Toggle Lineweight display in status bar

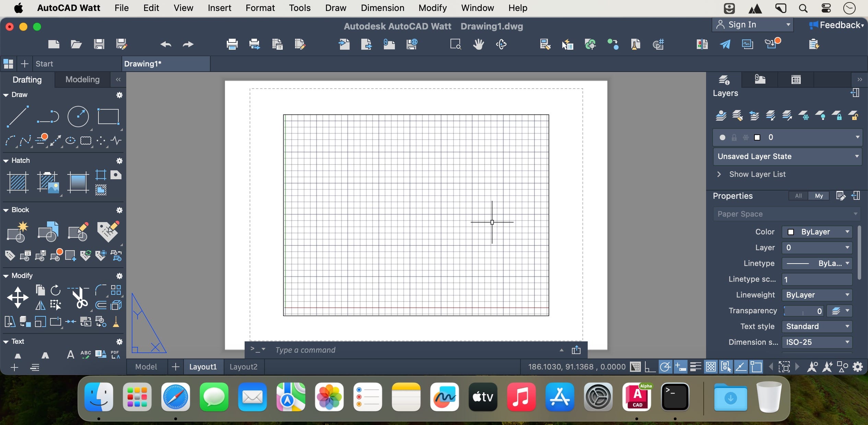(695, 367)
